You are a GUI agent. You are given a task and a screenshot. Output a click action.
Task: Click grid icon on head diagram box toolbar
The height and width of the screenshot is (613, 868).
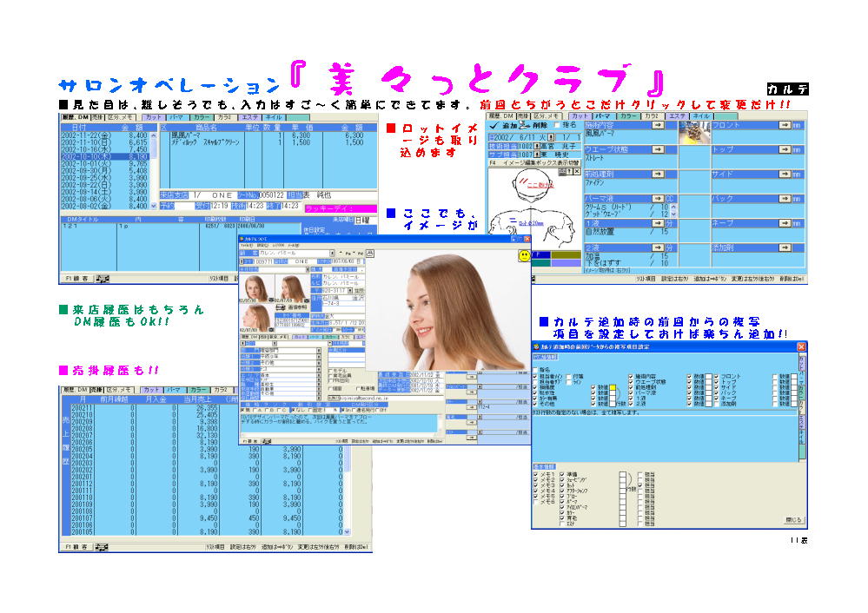point(562,172)
